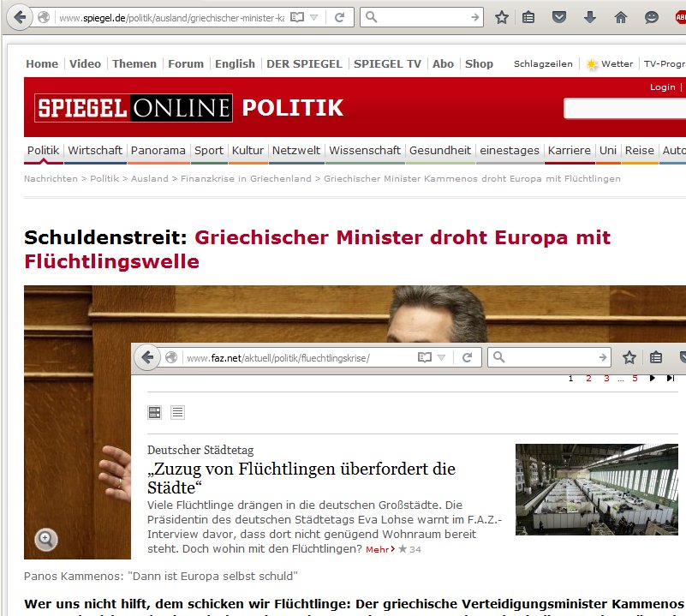The width and height of the screenshot is (686, 616).
Task: Open the Abo subscription link
Action: coord(443,64)
